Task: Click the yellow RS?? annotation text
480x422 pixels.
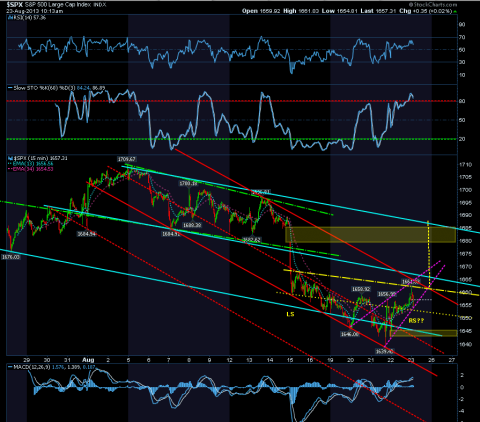Action: pos(416,321)
